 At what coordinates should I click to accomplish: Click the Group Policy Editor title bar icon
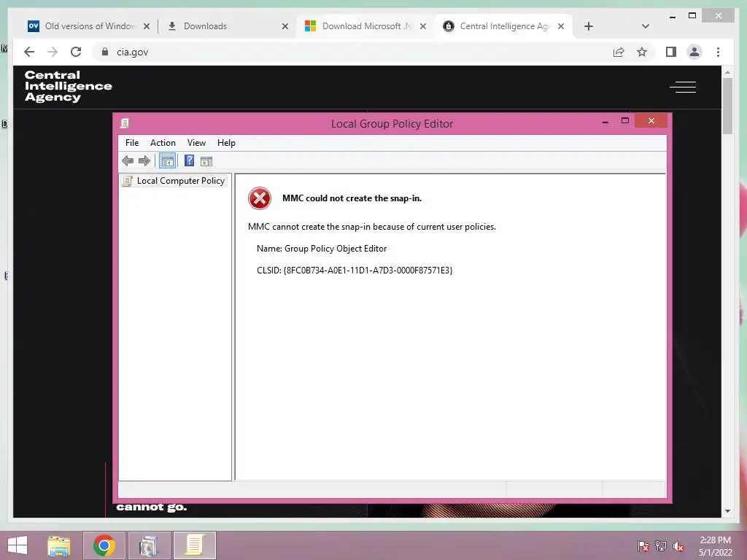coord(125,123)
